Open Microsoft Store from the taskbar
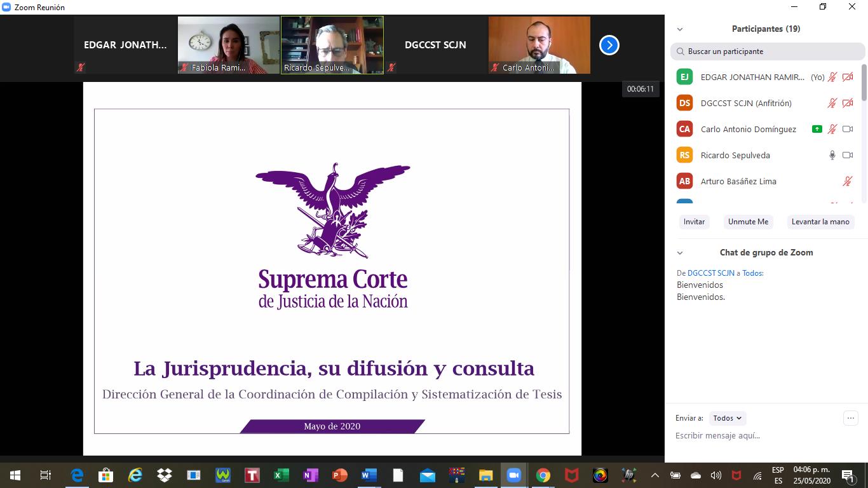This screenshot has height=488, width=868. (105, 475)
